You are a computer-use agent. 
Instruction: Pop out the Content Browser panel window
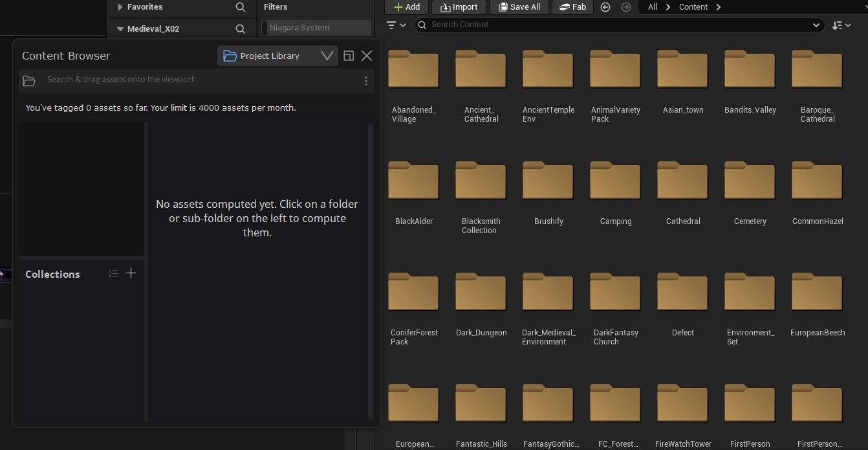tap(349, 56)
